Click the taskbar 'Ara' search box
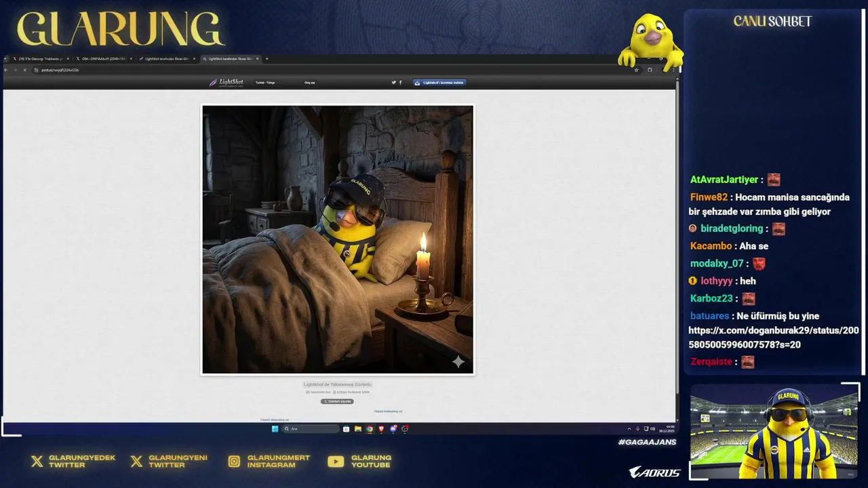This screenshot has width=868, height=488. tap(311, 429)
